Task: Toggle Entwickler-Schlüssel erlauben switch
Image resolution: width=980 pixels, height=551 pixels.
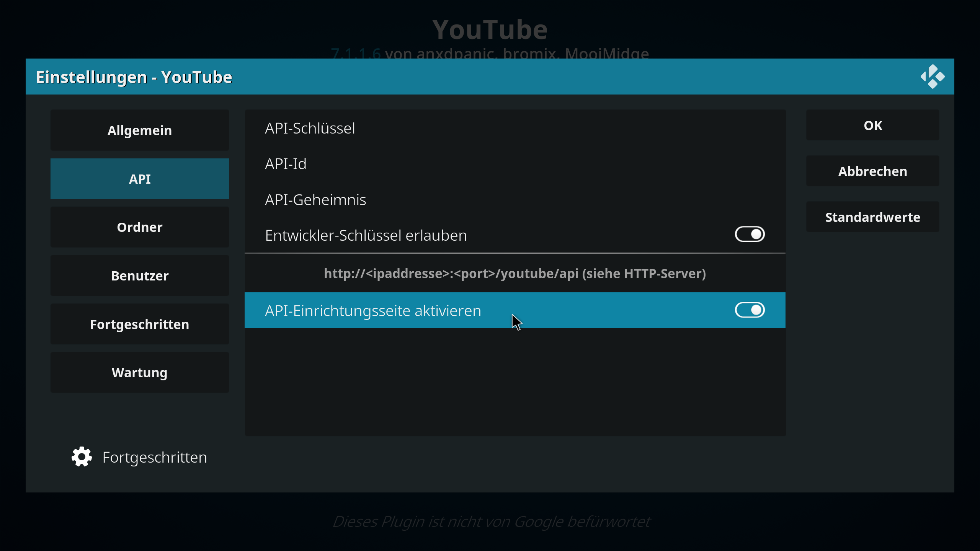Action: (x=750, y=235)
